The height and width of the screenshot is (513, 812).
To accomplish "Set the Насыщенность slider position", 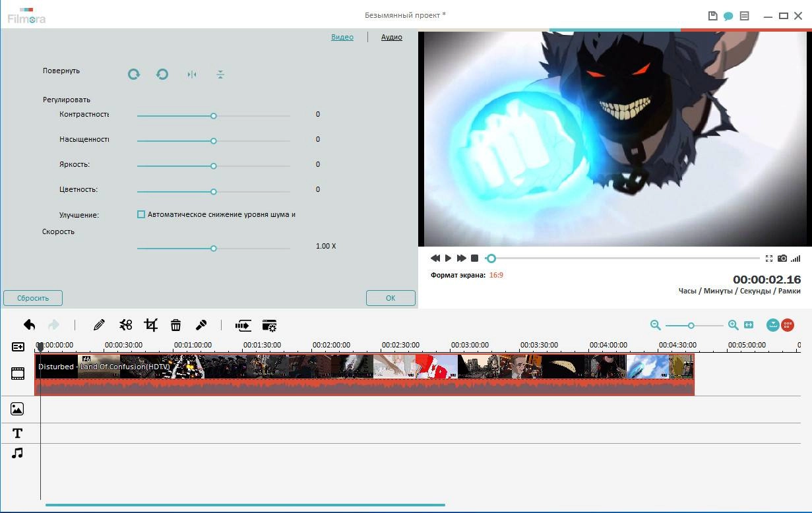I will [x=213, y=140].
